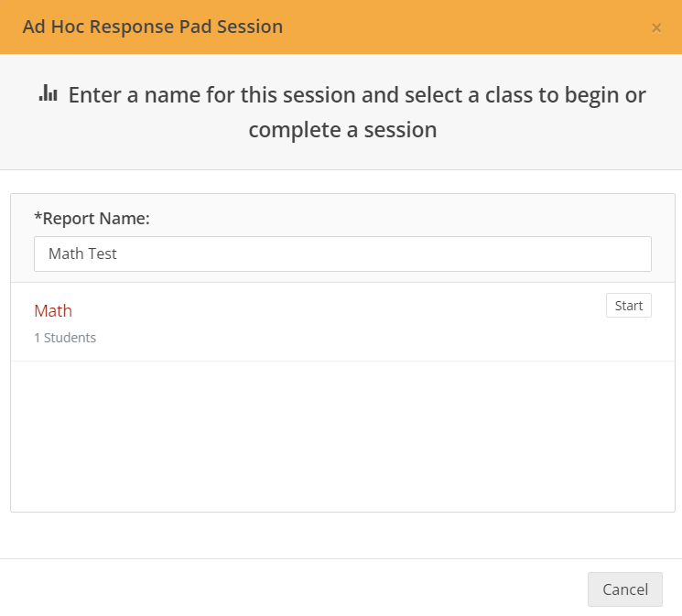Click the 'Ad Hoc Response Pad Session' title
The image size is (682, 616).
(x=153, y=27)
